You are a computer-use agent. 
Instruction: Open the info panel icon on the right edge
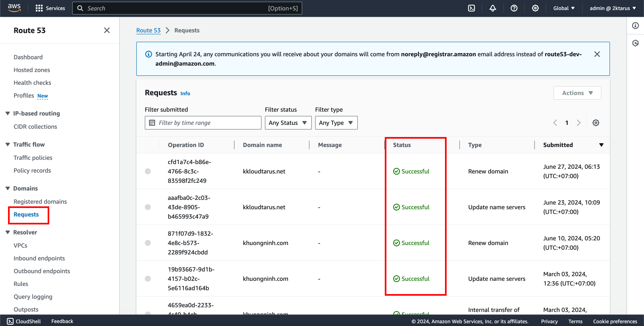635,25
